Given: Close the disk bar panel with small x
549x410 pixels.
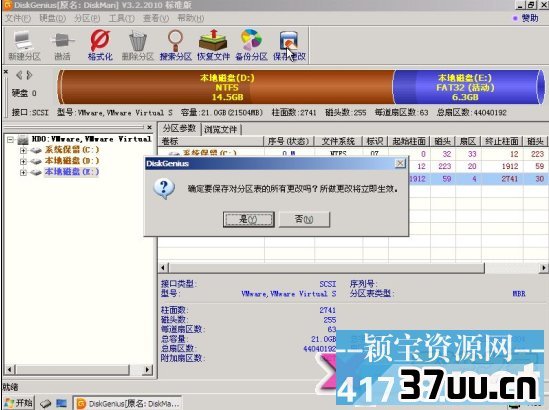Looking at the screenshot, I should coord(6,71).
